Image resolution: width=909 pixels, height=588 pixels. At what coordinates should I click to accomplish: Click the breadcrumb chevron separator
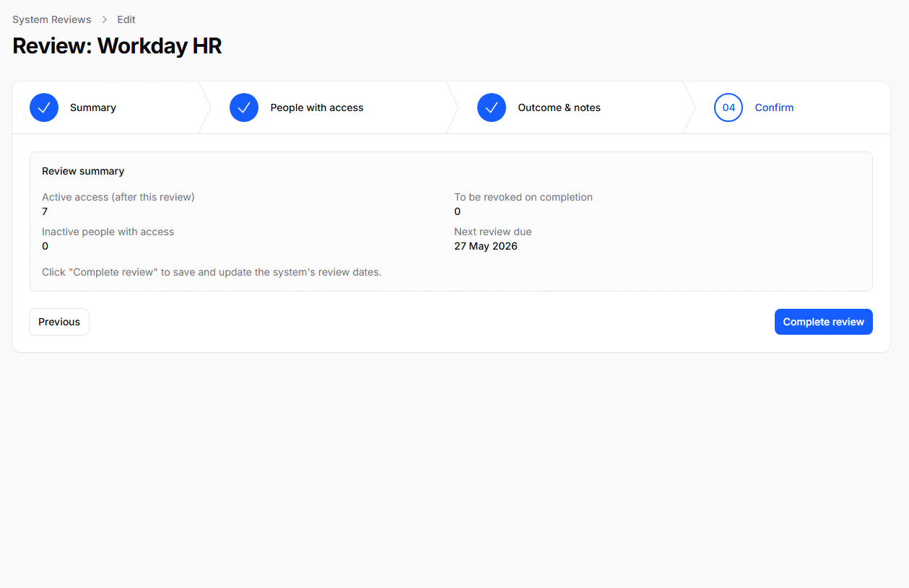(105, 19)
